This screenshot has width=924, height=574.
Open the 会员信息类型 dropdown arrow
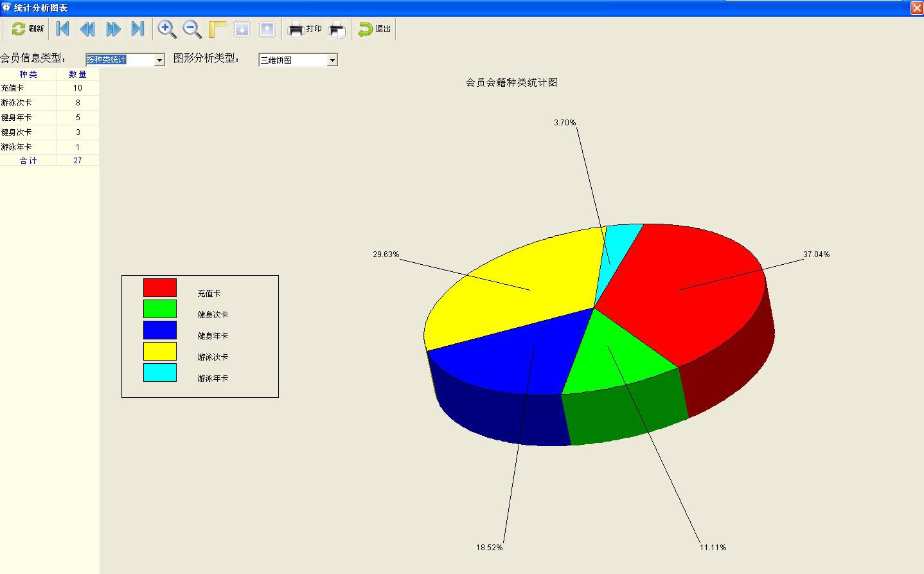tap(159, 60)
